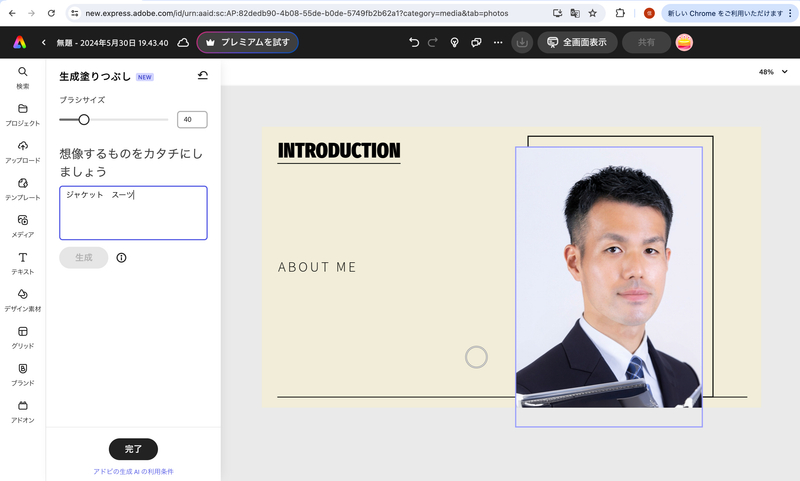
Task: Bookmark this page with star icon
Action: (x=592, y=13)
